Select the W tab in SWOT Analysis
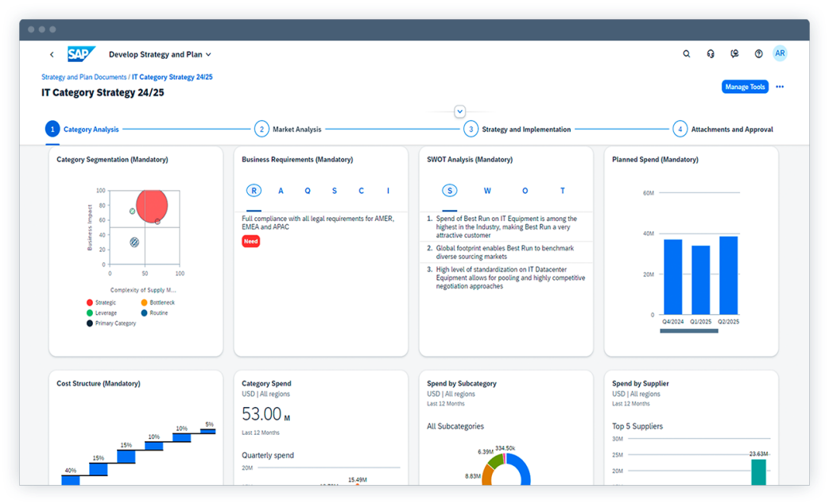829x504 pixels. 487,191
